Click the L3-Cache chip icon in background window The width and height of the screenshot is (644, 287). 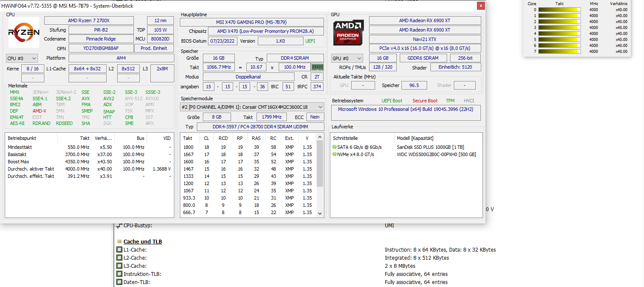pyautogui.click(x=119, y=266)
